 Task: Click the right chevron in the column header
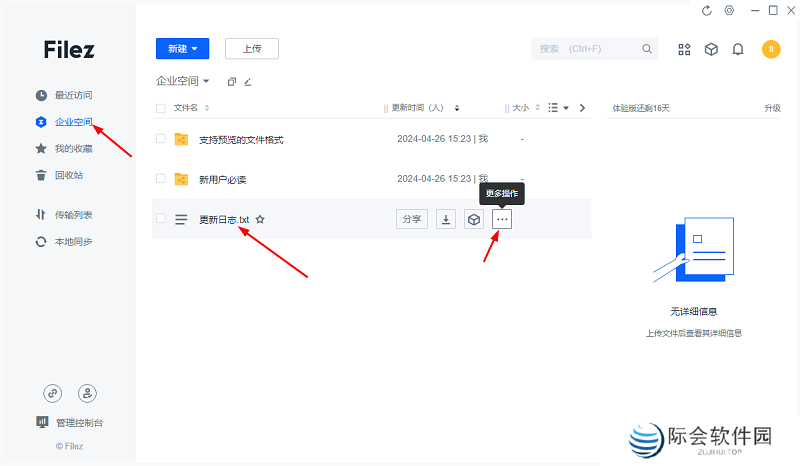tap(582, 108)
